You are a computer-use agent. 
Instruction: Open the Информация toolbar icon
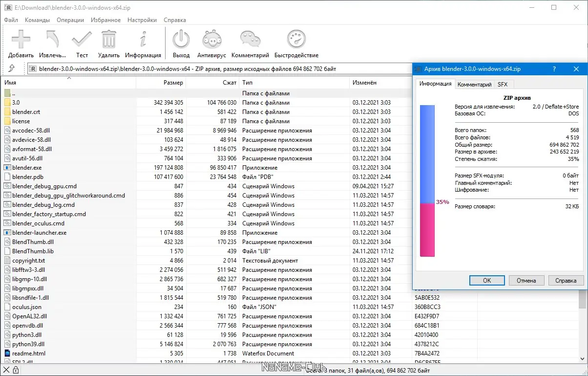[143, 39]
